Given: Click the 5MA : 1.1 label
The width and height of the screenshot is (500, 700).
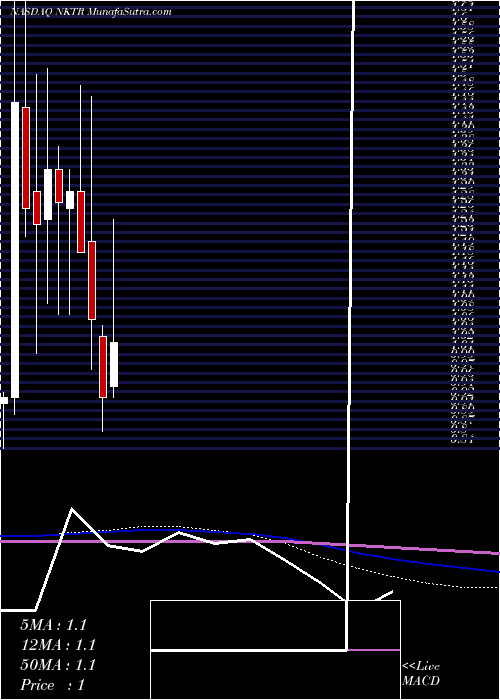Looking at the screenshot, I should [x=53, y=625].
